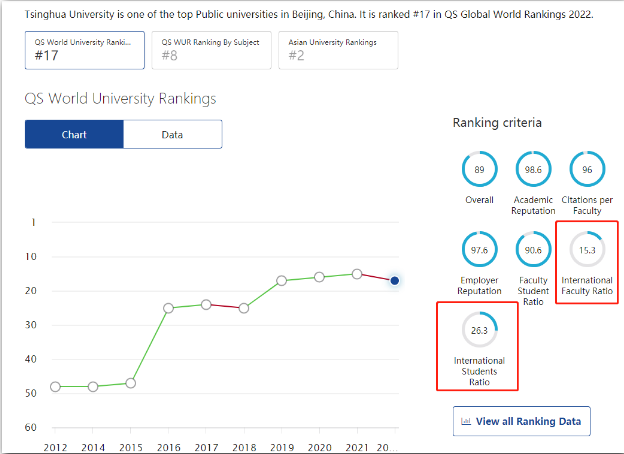
Task: Click the 'Overall' criteria label
Action: pos(479,200)
